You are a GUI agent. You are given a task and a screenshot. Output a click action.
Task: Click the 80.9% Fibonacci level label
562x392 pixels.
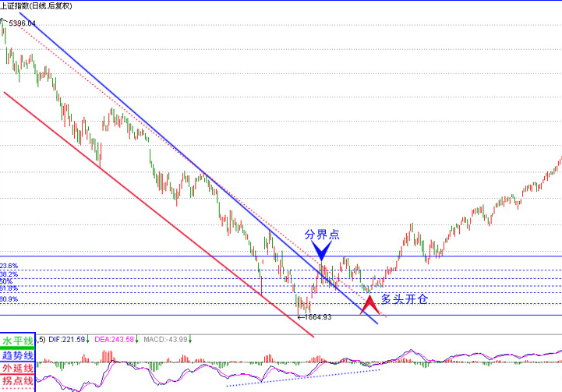click(9, 299)
